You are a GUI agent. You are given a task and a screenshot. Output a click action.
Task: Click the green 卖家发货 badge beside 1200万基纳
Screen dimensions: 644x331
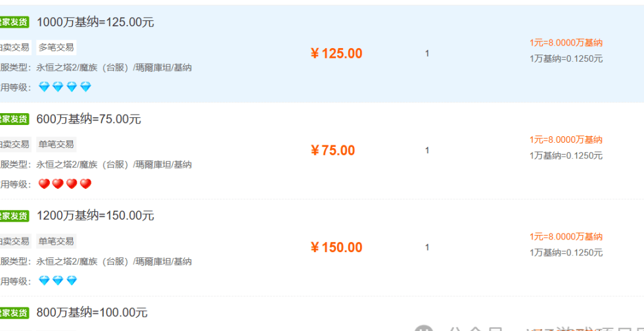tap(14, 216)
